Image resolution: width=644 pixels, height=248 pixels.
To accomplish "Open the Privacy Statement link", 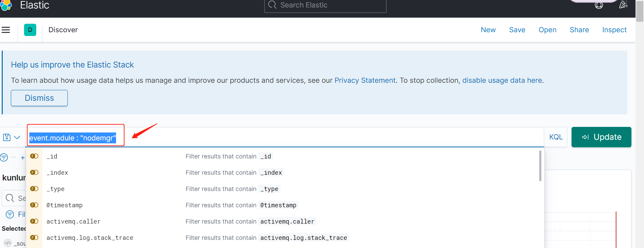I will tap(365, 80).
